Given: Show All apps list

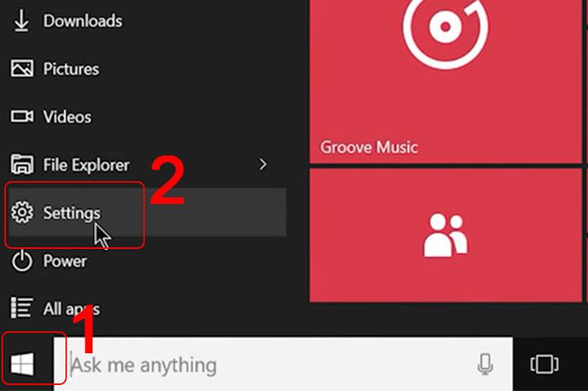Looking at the screenshot, I should click(x=146, y=309).
